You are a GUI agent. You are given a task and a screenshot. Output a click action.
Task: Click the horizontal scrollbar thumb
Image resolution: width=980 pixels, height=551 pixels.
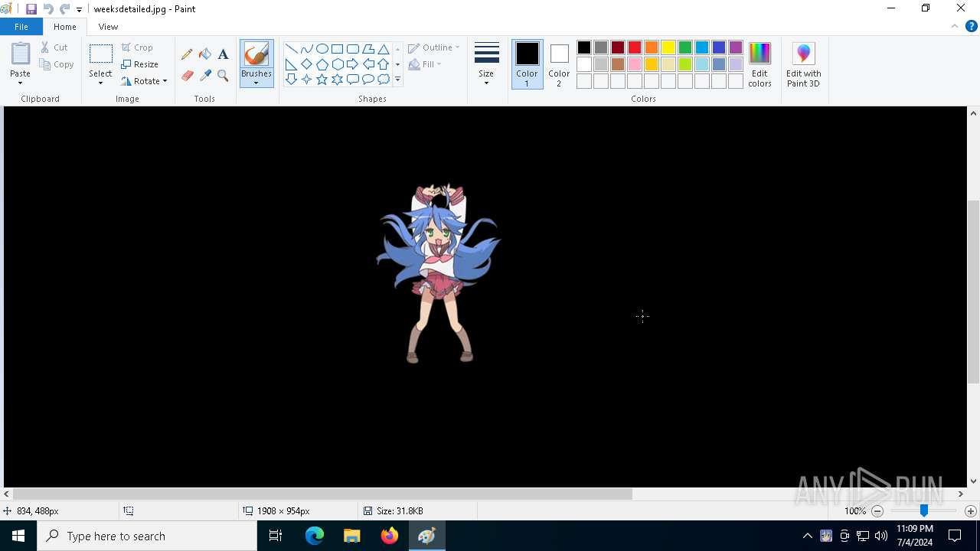322,494
